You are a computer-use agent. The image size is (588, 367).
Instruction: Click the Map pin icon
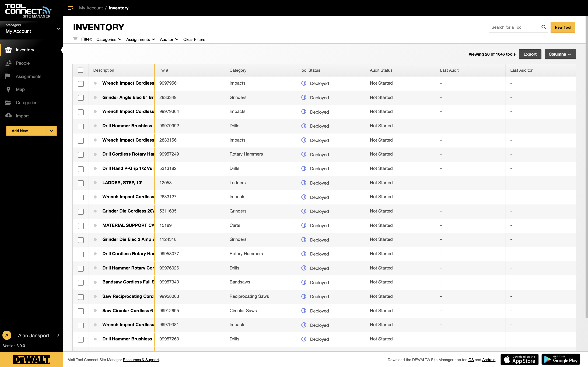[x=9, y=89]
